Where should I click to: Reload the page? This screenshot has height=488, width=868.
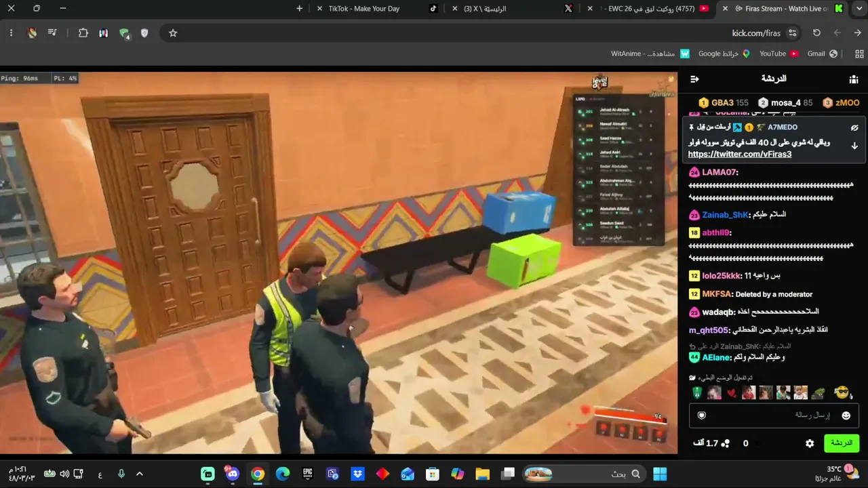click(816, 33)
